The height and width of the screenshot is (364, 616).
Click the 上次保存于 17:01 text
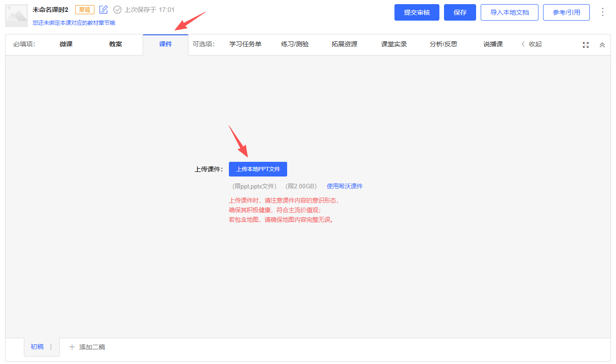(150, 10)
